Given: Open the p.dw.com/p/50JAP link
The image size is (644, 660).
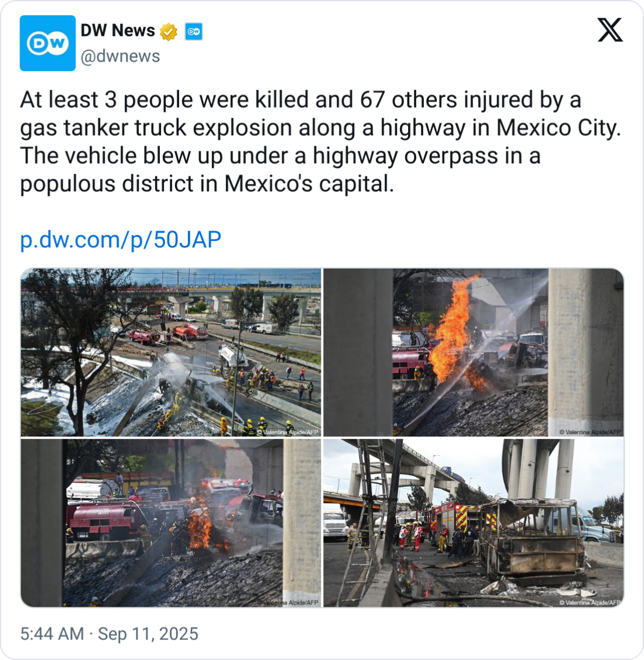Looking at the screenshot, I should (121, 239).
